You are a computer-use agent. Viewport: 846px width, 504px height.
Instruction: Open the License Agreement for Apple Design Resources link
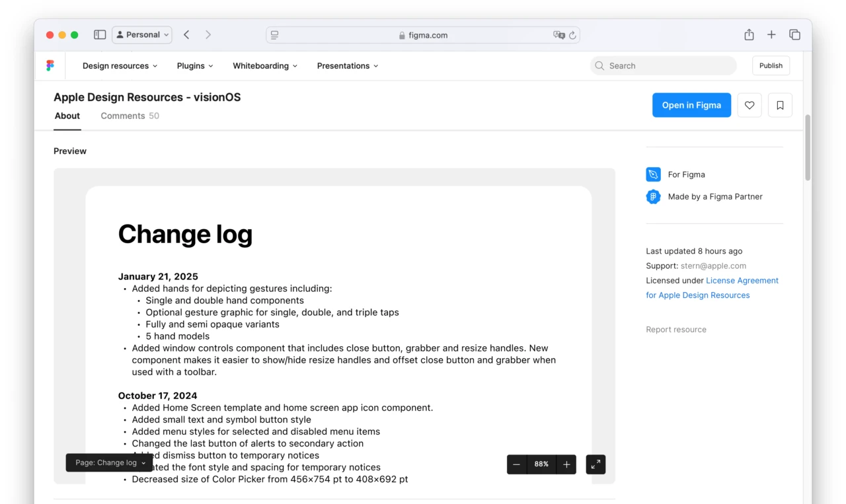(x=712, y=288)
